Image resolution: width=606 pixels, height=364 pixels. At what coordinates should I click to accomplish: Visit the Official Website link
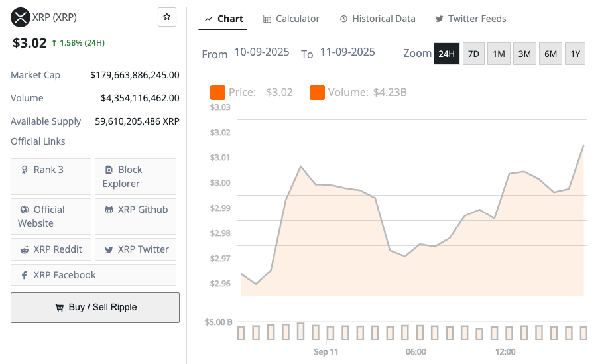[x=51, y=216]
